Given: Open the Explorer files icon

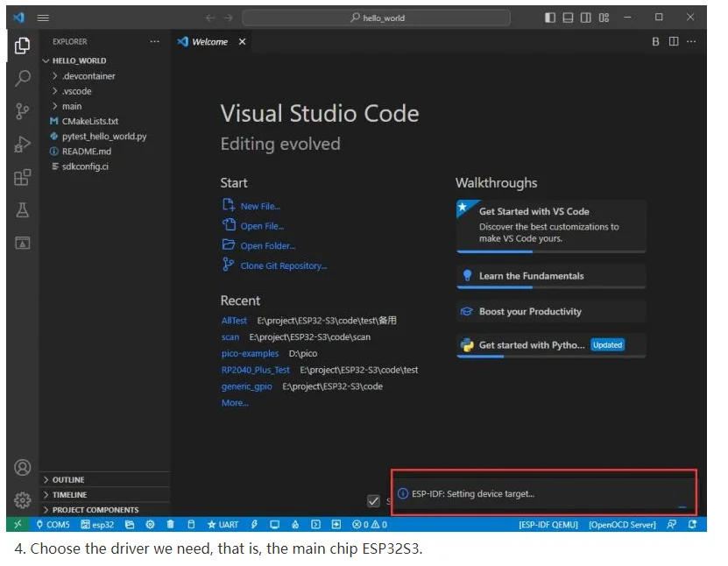Looking at the screenshot, I should tap(22, 46).
